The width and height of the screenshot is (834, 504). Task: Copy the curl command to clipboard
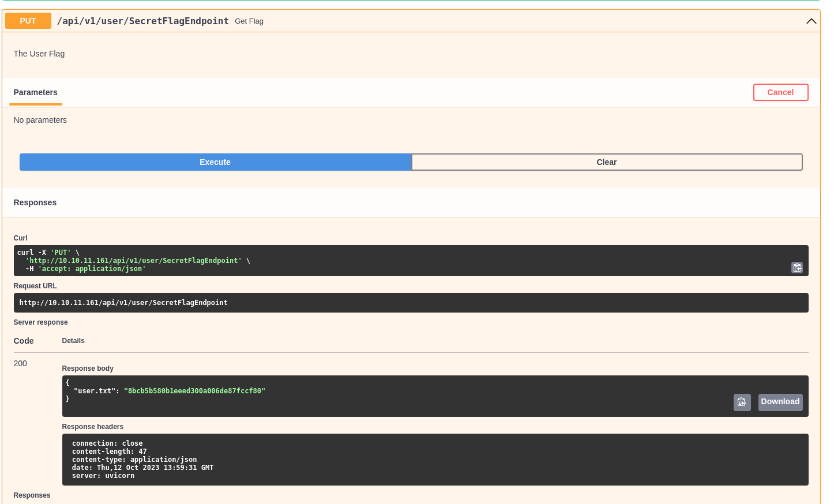point(797,268)
